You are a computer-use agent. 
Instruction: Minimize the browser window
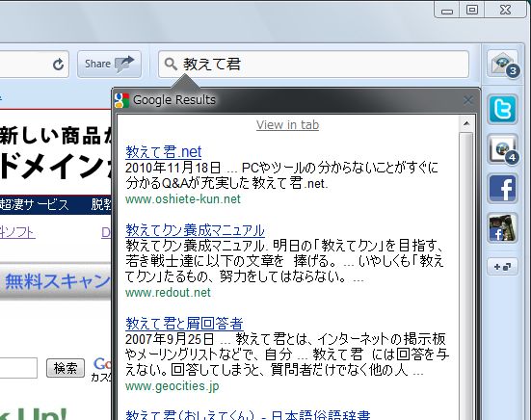click(x=447, y=10)
